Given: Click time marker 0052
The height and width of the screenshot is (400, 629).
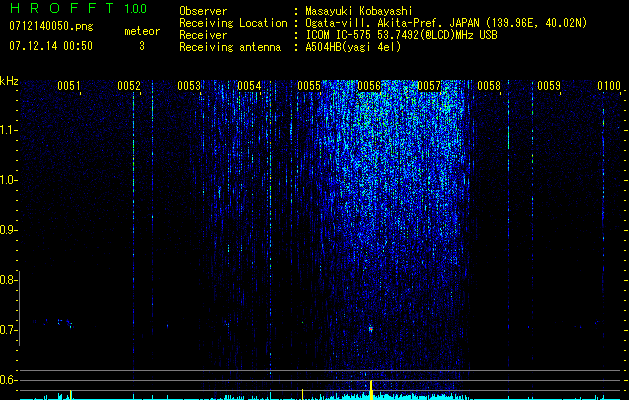Looking at the screenshot, I should [x=129, y=86].
